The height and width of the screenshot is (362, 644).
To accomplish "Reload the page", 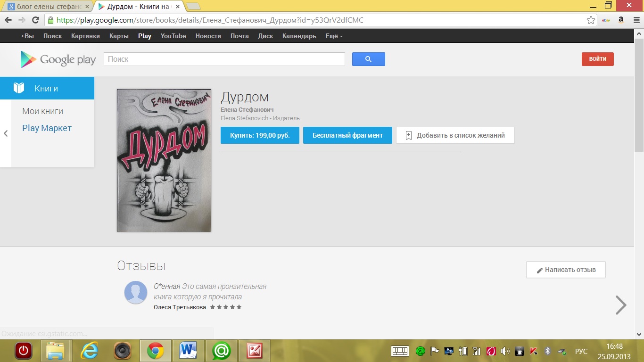I will point(35,20).
